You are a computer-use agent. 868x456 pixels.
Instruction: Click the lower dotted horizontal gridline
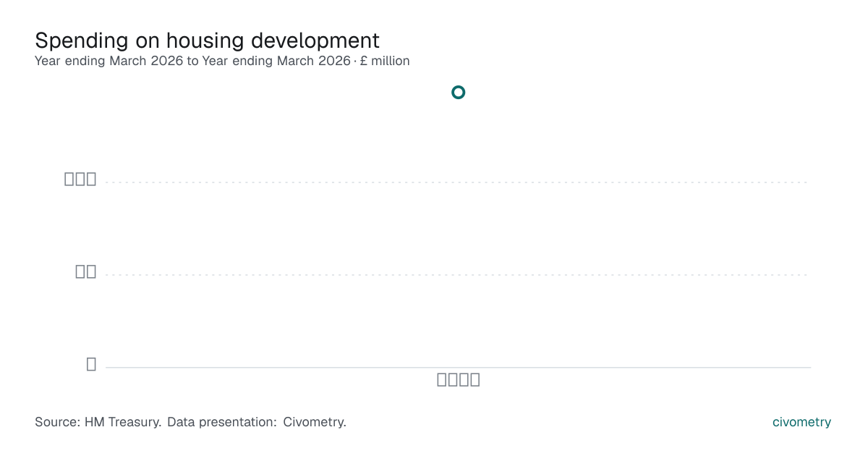458,275
